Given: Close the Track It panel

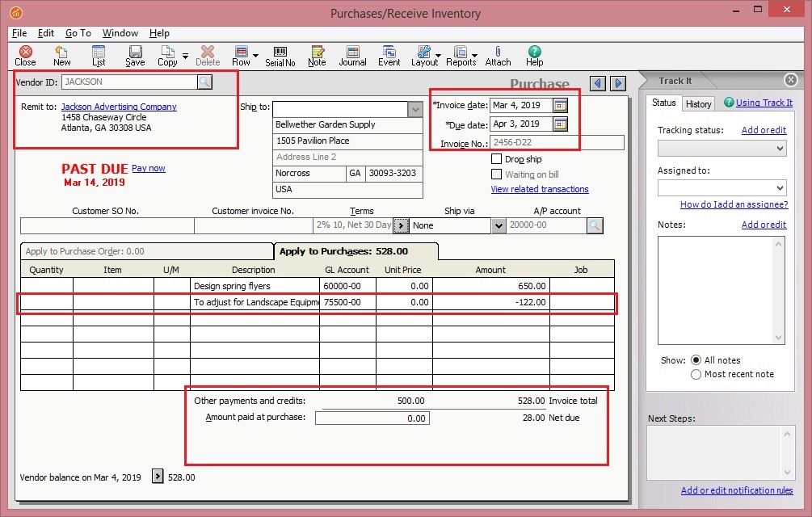Looking at the screenshot, I should [790, 80].
